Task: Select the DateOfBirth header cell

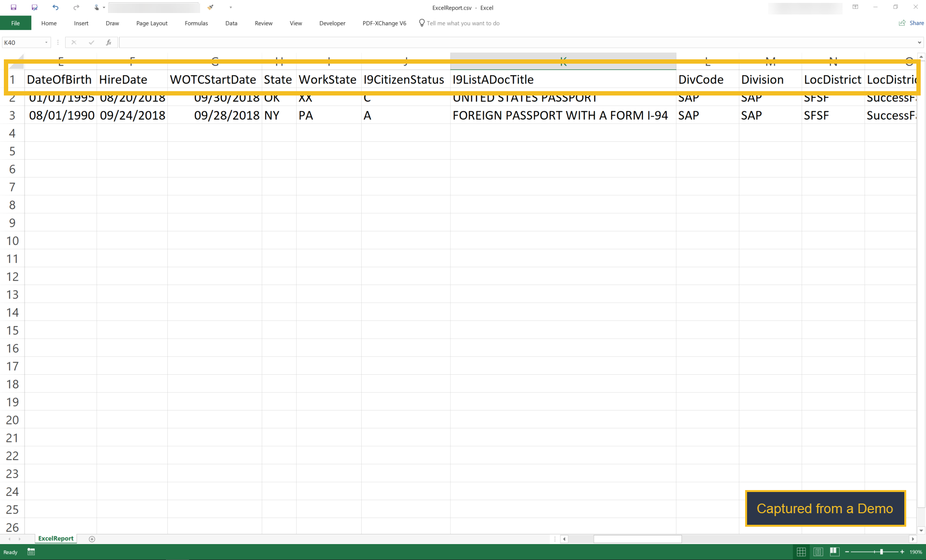Action: click(60, 80)
